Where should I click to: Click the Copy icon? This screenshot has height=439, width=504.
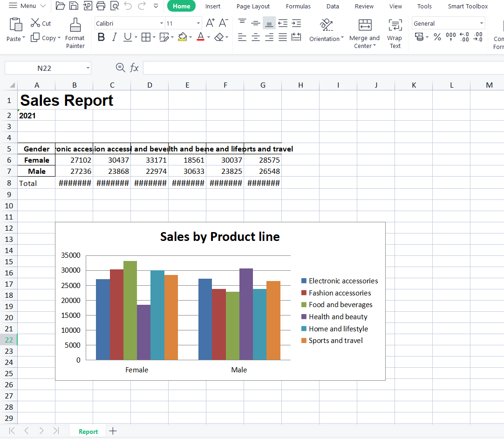click(35, 38)
